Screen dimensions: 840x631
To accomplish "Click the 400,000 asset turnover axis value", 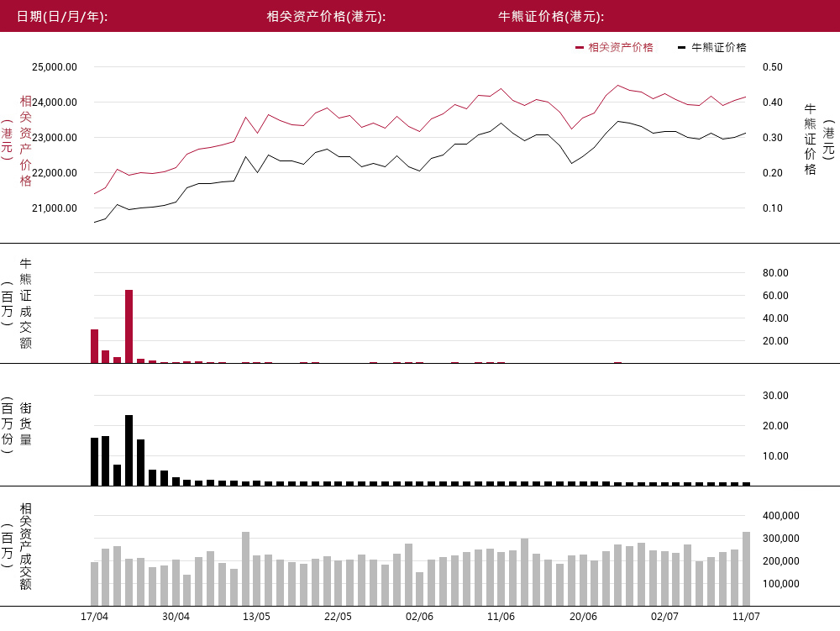I will 780,516.
